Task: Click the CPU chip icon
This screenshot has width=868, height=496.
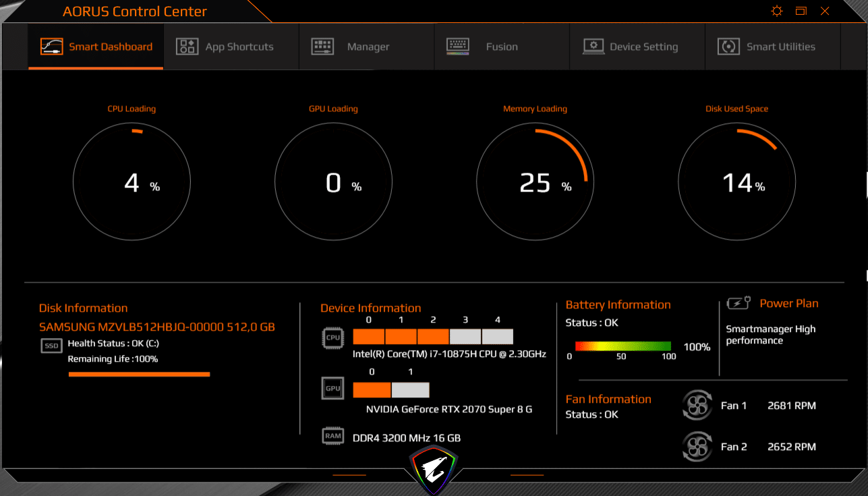Action: pyautogui.click(x=333, y=337)
